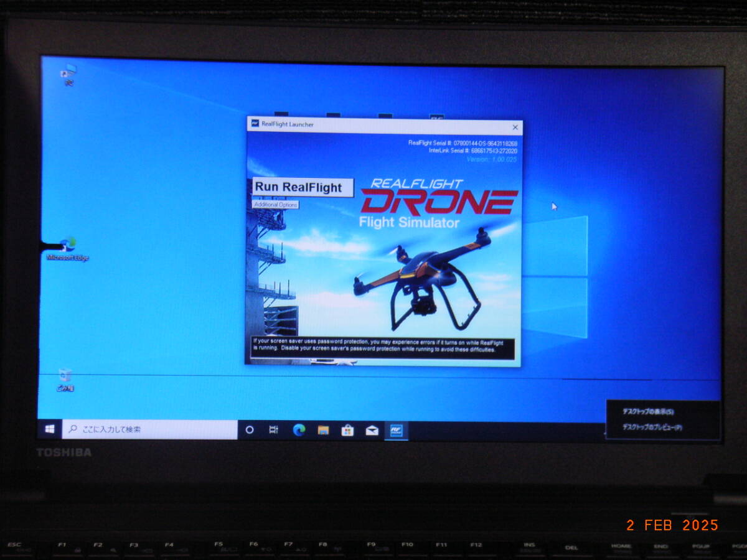Click the RealFlight Serial # text
Viewport: 747px width, 560px height.
click(x=463, y=143)
